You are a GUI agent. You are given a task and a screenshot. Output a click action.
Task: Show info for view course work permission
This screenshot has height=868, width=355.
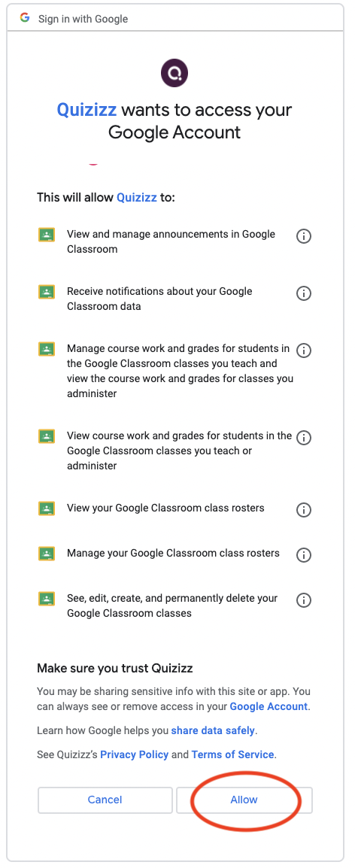coord(304,438)
